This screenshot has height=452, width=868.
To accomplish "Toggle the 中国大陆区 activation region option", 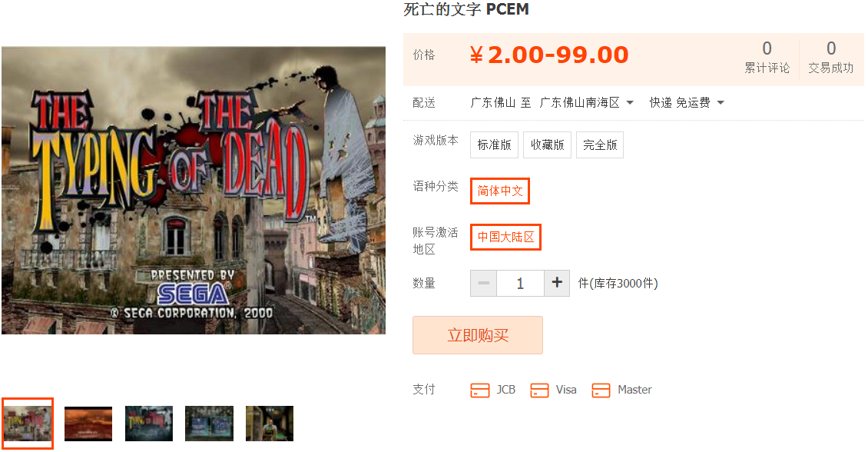I will 506,237.
